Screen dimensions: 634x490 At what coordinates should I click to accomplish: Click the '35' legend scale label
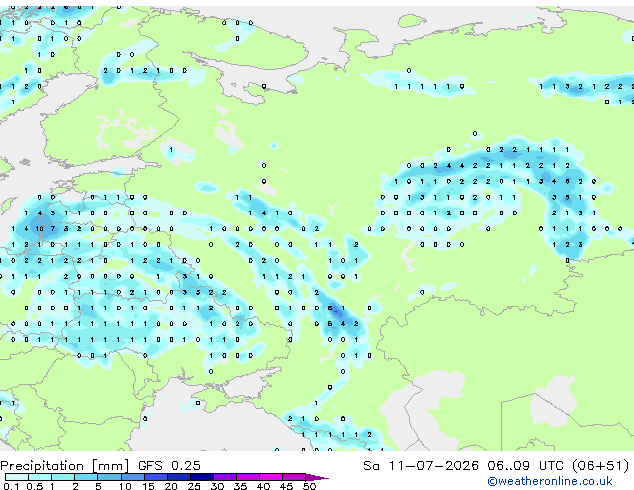pos(240,486)
